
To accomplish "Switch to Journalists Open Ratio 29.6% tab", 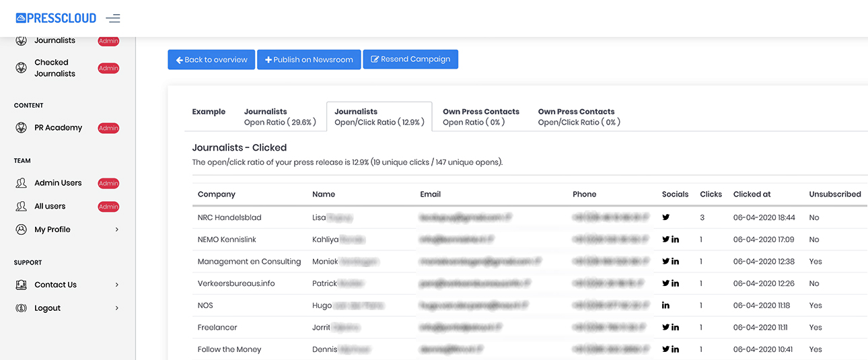I will click(x=280, y=116).
